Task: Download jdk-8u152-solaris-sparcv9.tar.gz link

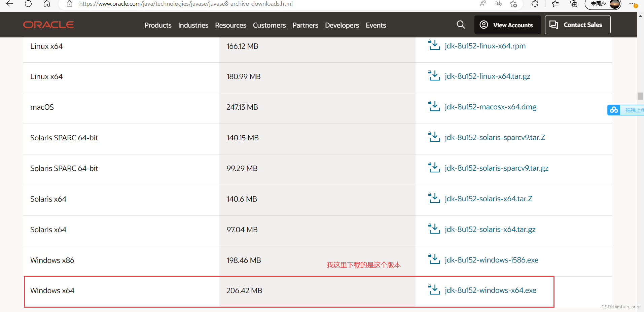Action: click(497, 168)
